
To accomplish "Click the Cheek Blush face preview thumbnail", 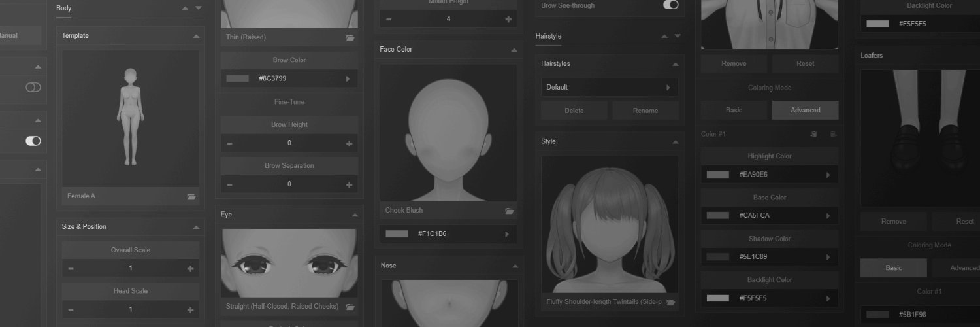I will pos(448,133).
